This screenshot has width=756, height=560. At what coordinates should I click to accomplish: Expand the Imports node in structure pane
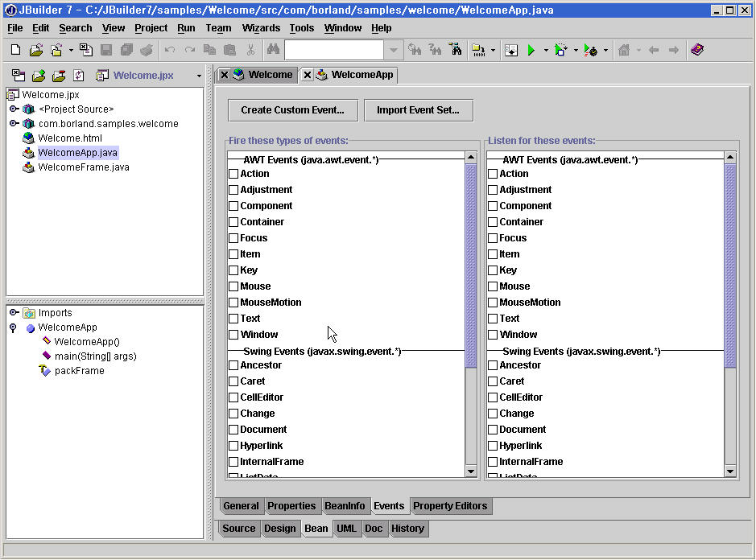coord(14,313)
